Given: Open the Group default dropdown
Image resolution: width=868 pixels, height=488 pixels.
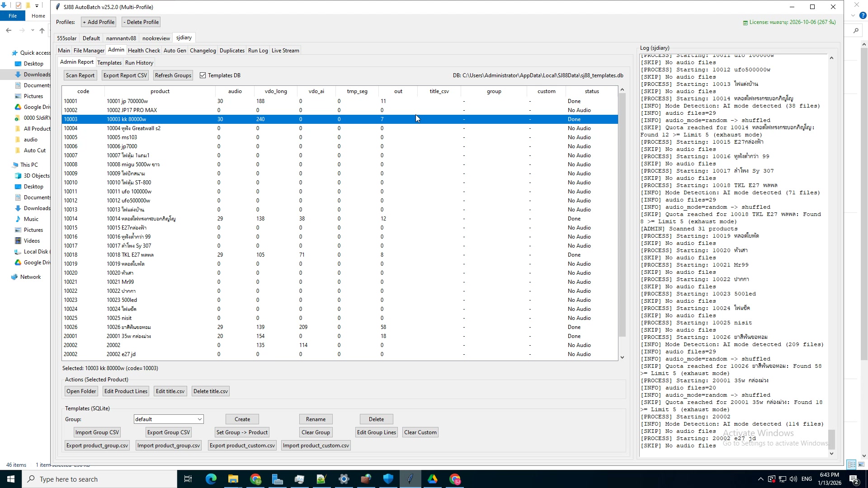Looking at the screenshot, I should [x=200, y=419].
